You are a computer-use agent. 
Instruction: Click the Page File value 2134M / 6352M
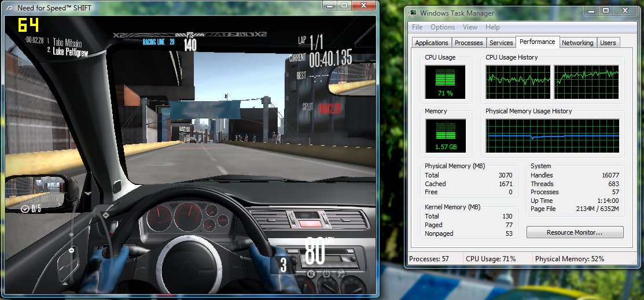tap(598, 209)
